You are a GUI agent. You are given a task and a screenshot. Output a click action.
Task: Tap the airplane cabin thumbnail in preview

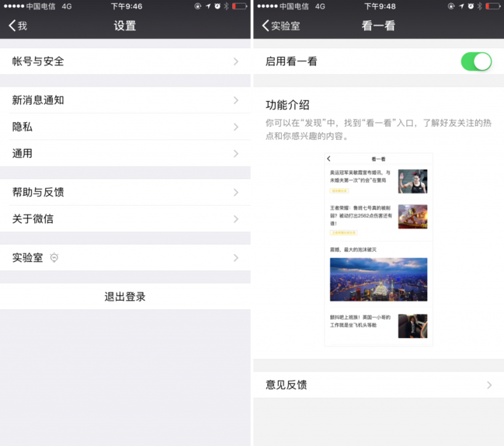[412, 326]
